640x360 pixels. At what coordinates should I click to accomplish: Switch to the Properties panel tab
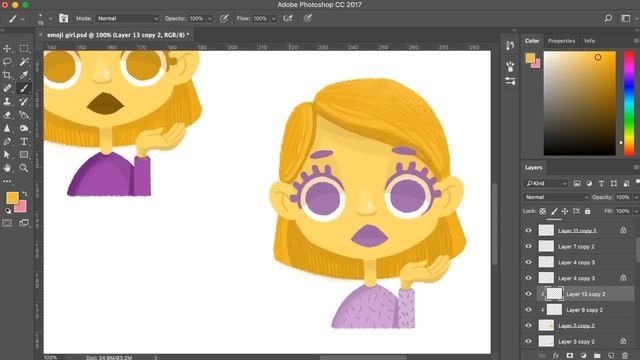point(561,41)
